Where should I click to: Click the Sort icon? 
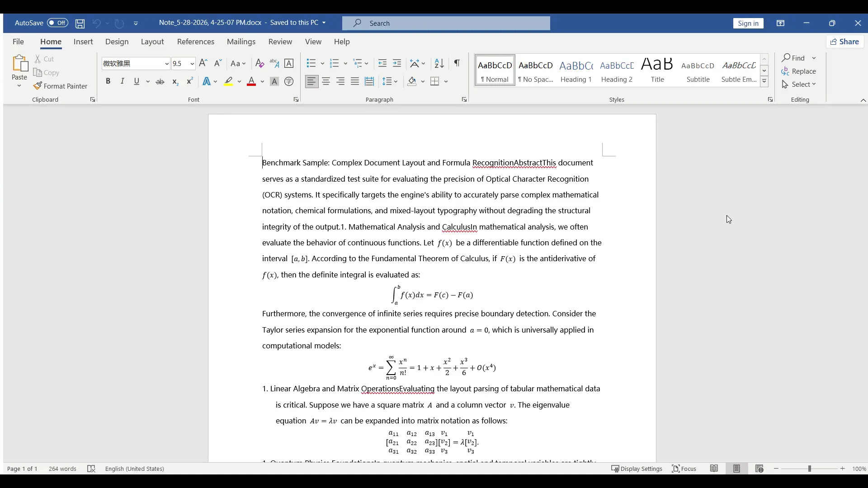(439, 63)
